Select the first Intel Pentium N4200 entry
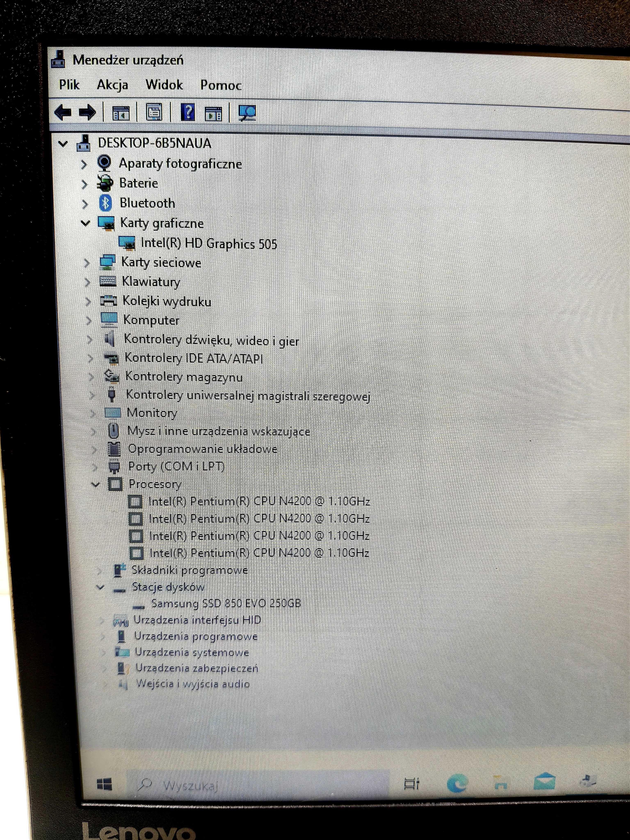The height and width of the screenshot is (840, 630). pos(259,501)
